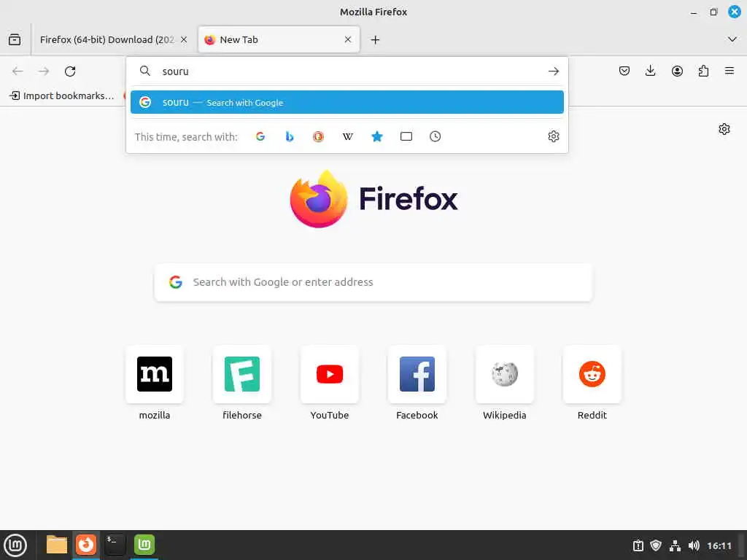Close the Firefox Download tab
The image size is (747, 560).
point(184,40)
